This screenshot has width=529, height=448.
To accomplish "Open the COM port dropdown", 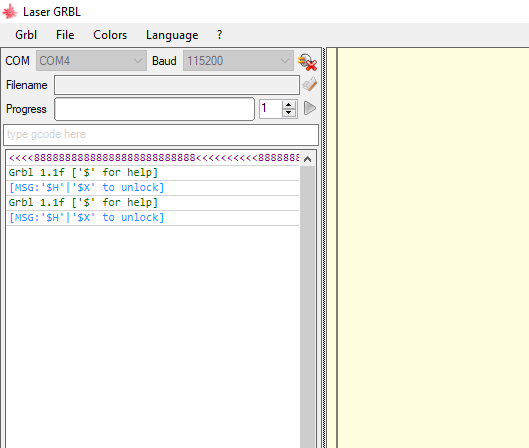I will tap(91, 61).
